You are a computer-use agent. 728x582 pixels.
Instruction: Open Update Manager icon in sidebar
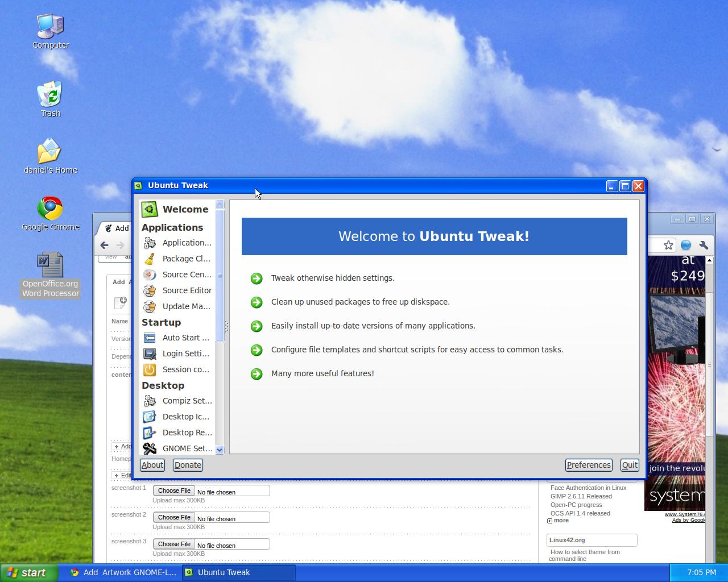pyautogui.click(x=150, y=306)
